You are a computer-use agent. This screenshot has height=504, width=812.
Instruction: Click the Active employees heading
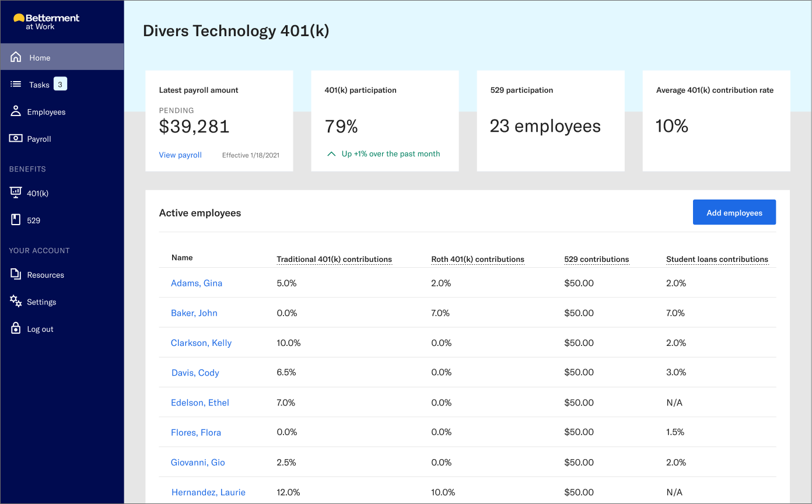pyautogui.click(x=200, y=213)
